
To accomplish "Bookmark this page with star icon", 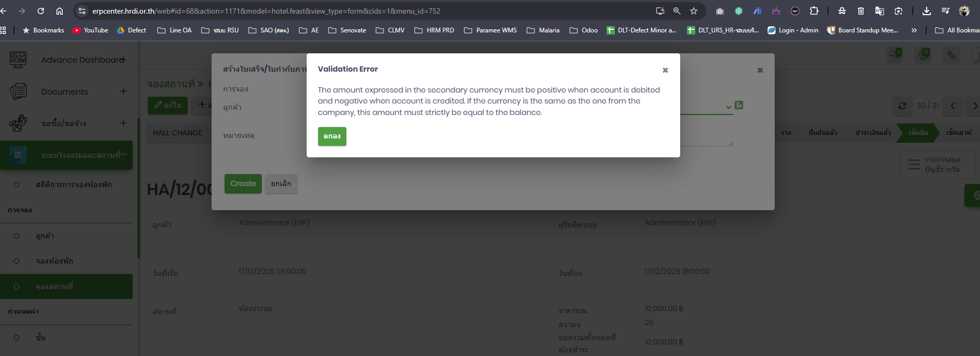I will (x=694, y=11).
